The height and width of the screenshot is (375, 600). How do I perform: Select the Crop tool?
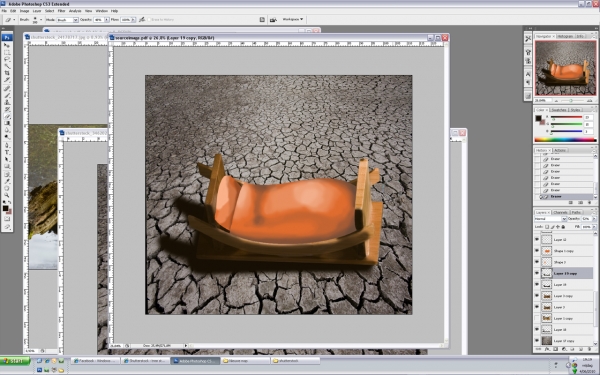[7, 73]
